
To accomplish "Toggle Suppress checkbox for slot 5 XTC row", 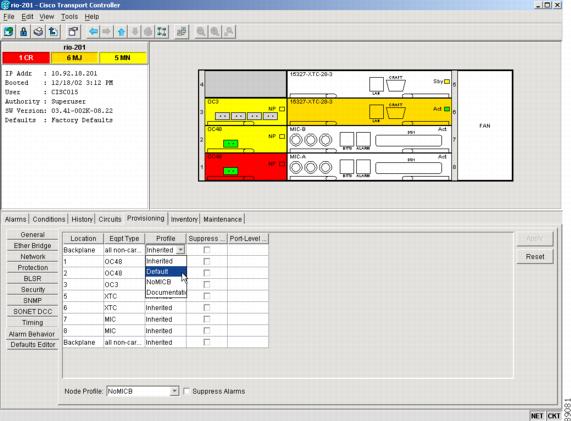I will (x=207, y=296).
